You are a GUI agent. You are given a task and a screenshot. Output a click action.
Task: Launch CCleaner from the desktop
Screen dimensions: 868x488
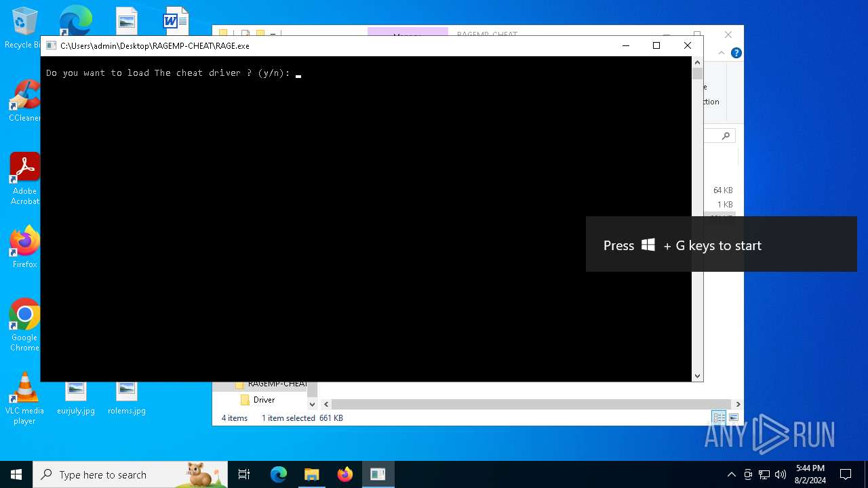click(24, 101)
